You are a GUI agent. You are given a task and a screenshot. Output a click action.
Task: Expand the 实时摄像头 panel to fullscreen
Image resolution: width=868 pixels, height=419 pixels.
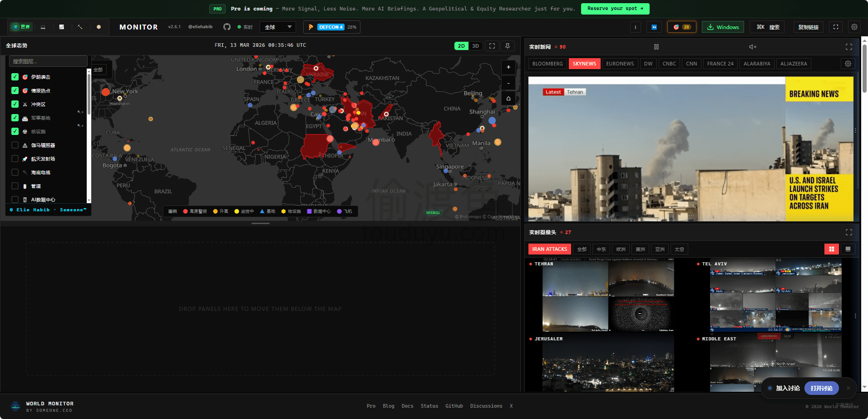(x=849, y=232)
